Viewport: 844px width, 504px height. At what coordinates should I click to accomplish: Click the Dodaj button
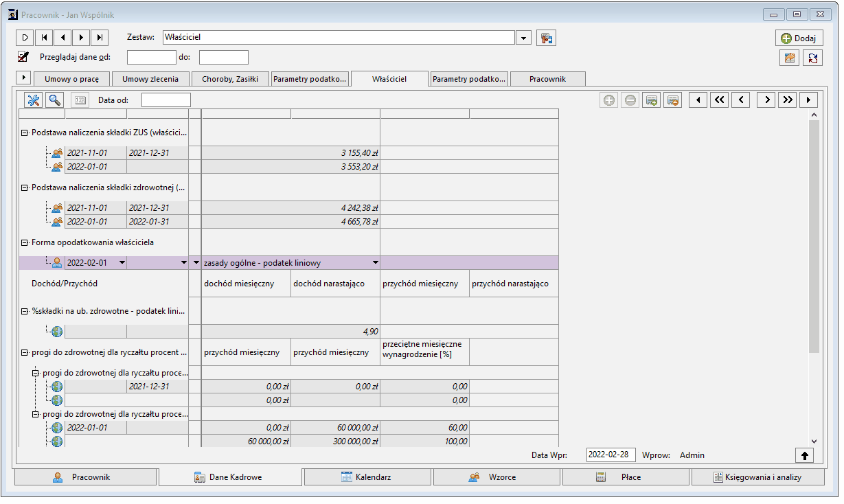coord(799,38)
